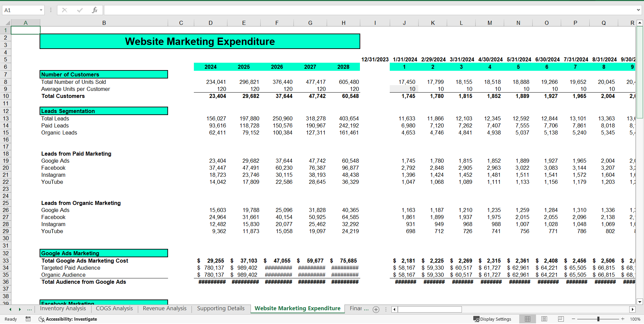Click the Leads from Organic Marketing label
The image size is (644, 324).
click(x=81, y=203)
